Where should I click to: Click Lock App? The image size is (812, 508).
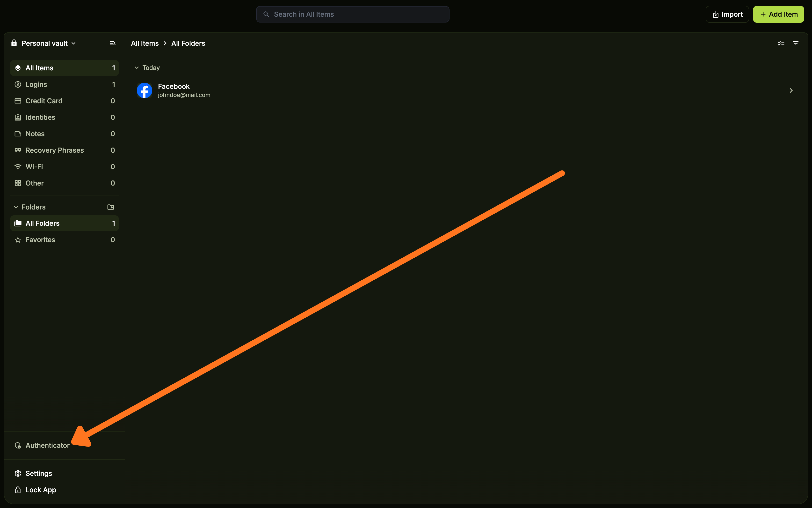(x=65, y=490)
